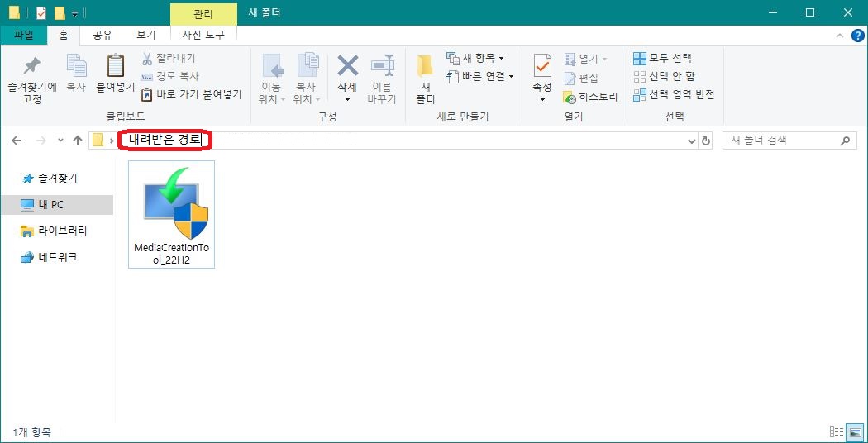Switch to the 공유 ribbon tab

tap(103, 35)
